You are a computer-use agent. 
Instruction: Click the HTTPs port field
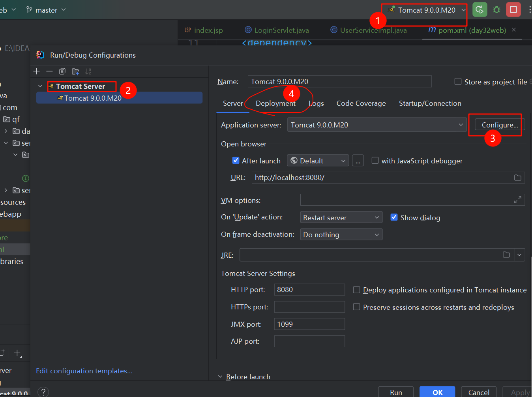[x=309, y=307]
